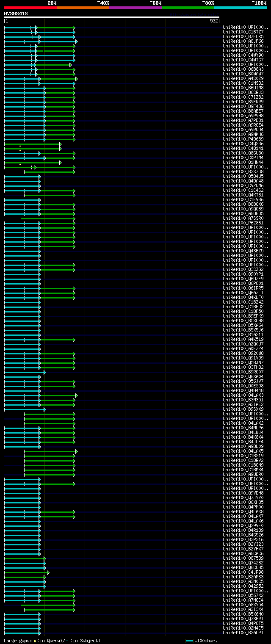
Task: Select the UniRef100_A9P9H8 label
Action: [243, 116]
